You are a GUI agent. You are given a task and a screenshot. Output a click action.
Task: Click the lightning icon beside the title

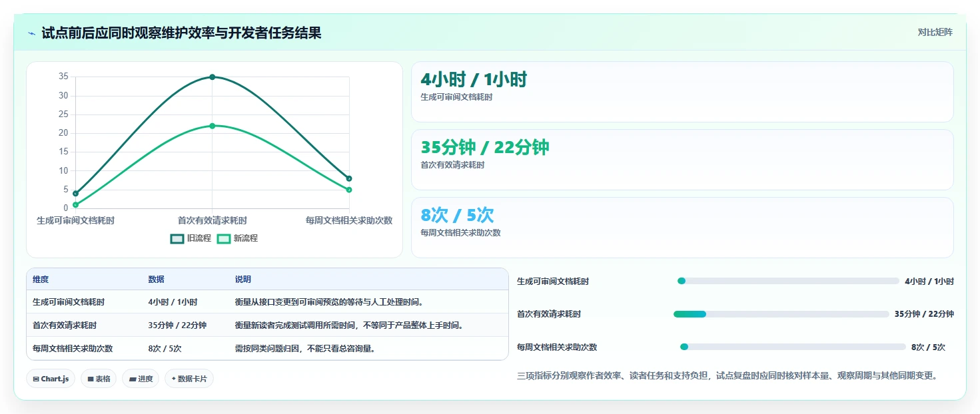click(31, 33)
